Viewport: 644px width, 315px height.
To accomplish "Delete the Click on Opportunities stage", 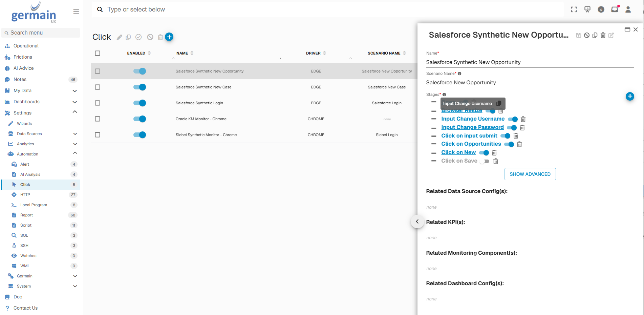I will [x=519, y=144].
